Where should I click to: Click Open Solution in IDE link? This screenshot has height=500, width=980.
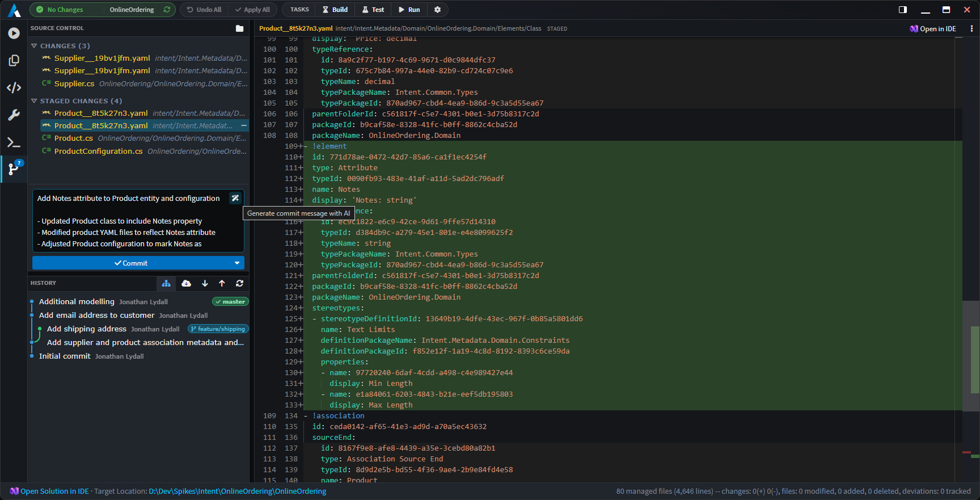[54, 491]
